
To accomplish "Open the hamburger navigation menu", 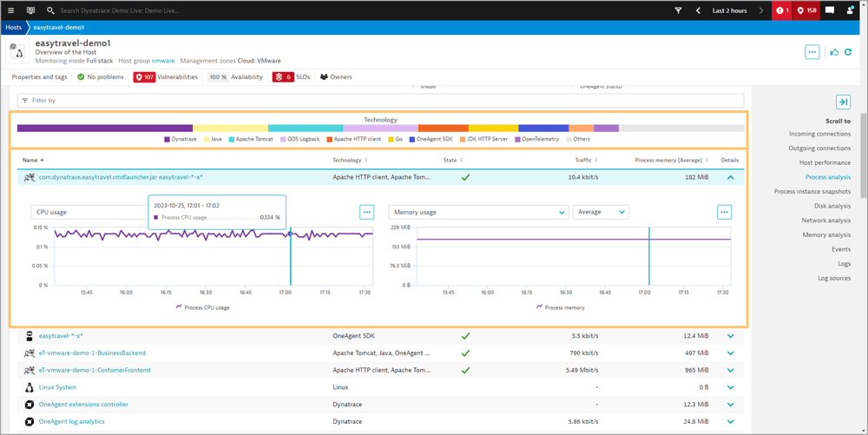I will (11, 10).
